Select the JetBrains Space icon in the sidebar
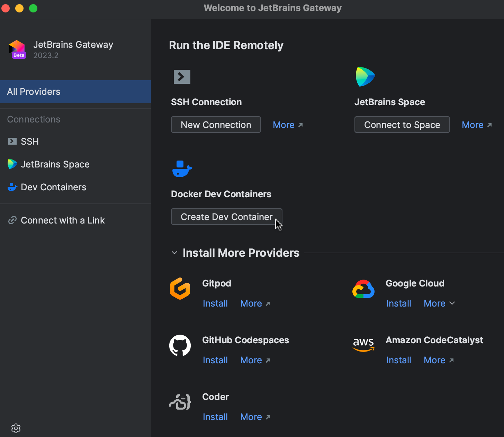 [x=12, y=164]
